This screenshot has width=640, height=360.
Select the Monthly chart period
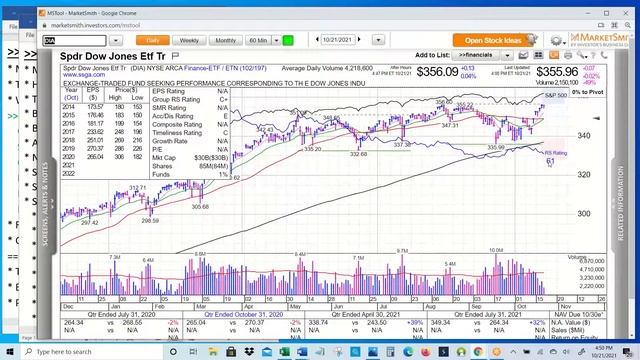point(226,40)
